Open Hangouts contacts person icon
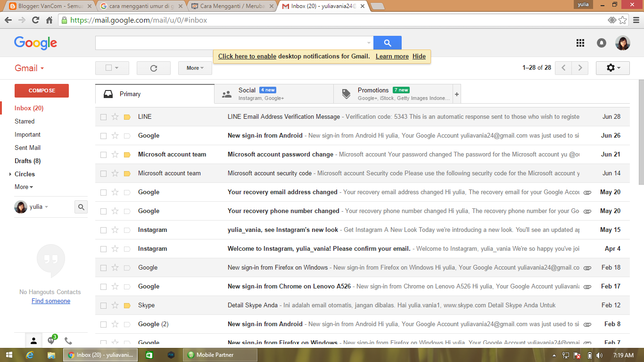 tap(34, 341)
